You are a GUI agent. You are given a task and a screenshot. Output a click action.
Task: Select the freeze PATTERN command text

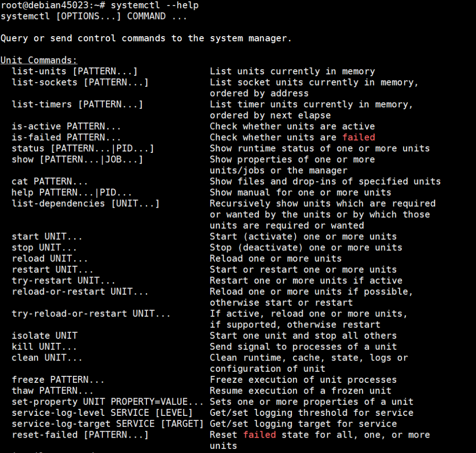coord(58,380)
